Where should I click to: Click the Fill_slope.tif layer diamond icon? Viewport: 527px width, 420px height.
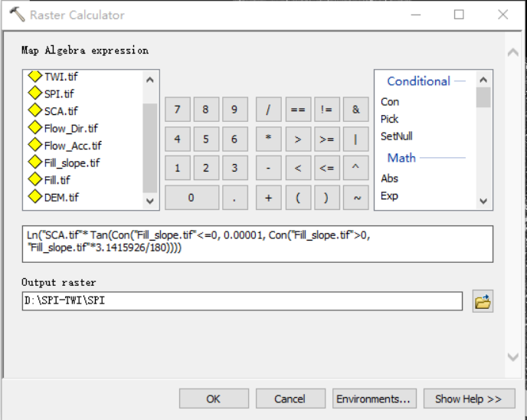coord(35,162)
